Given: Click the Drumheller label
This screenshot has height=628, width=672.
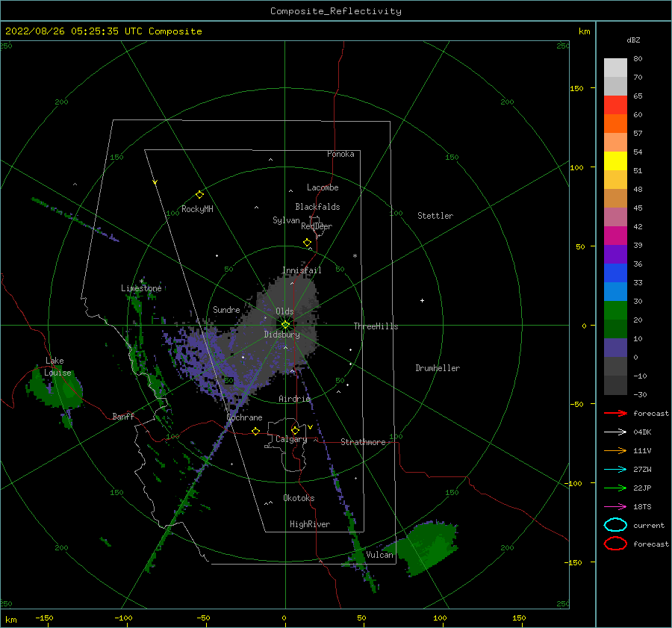Looking at the screenshot, I should click(438, 368).
